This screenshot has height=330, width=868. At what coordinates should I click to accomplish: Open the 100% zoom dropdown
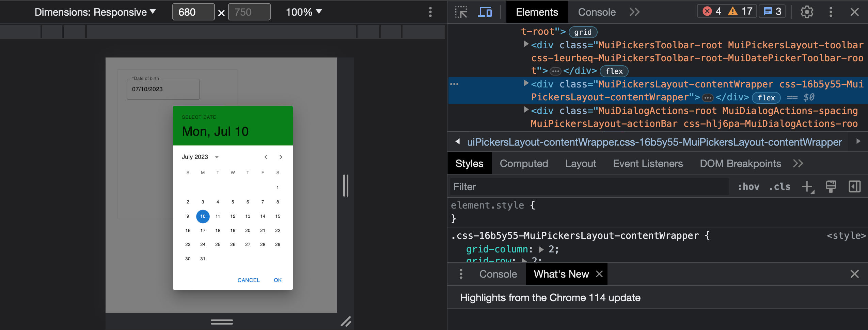(303, 12)
